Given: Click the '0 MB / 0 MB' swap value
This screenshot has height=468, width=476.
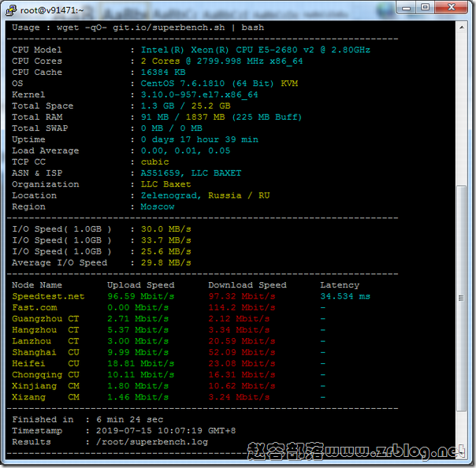Looking at the screenshot, I should pyautogui.click(x=172, y=128).
